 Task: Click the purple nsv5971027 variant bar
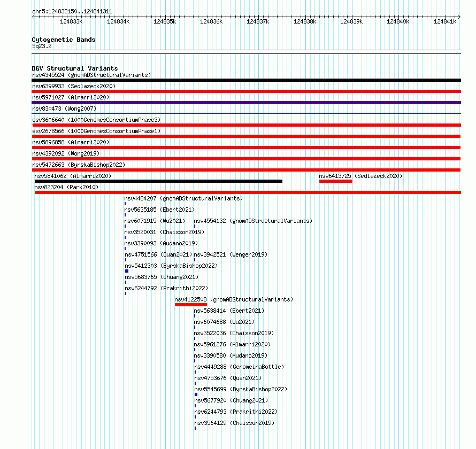246,103
